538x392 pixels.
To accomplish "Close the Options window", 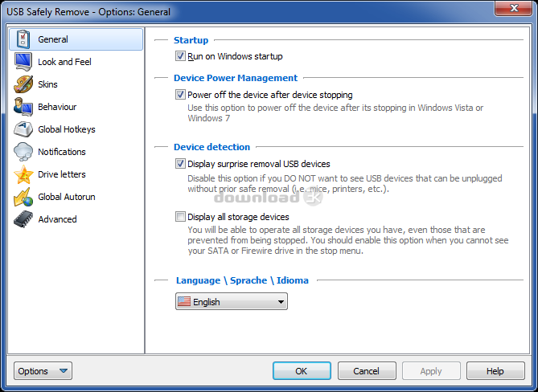I will [x=514, y=8].
